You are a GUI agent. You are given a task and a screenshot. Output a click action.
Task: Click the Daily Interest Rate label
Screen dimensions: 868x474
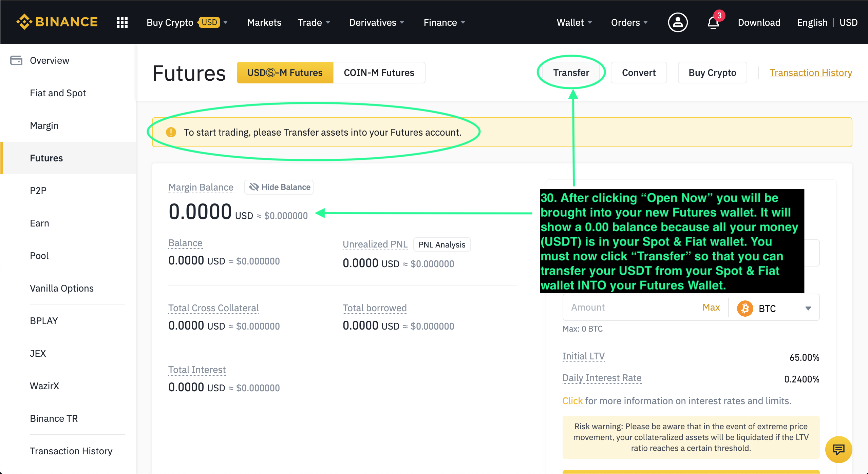pos(602,378)
